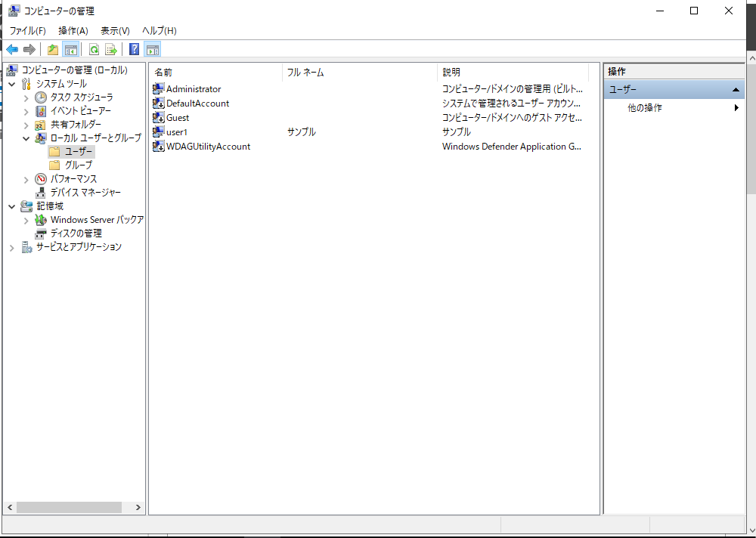Click the tree pane scroll-left arrow
This screenshot has width=756, height=538.
click(x=10, y=507)
